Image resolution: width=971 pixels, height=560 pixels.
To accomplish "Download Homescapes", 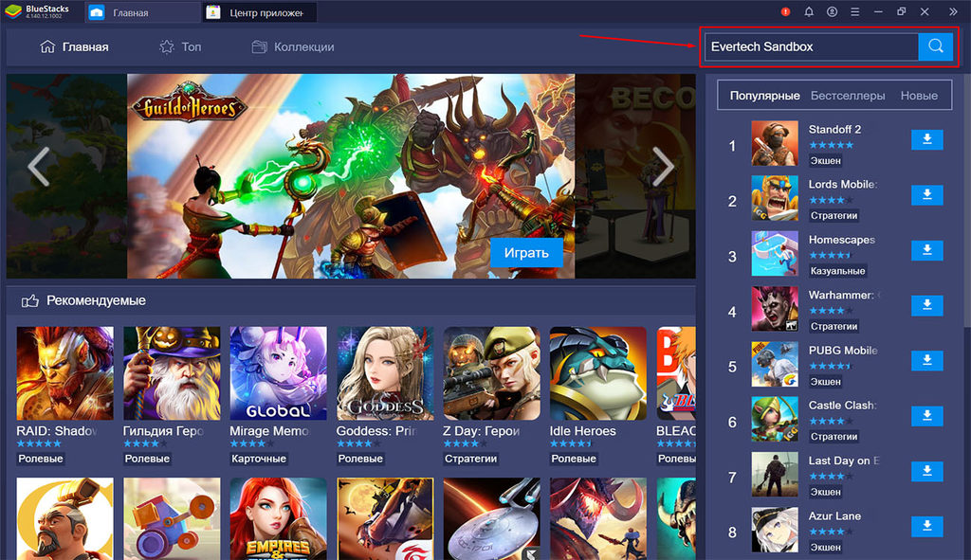I will point(927,250).
